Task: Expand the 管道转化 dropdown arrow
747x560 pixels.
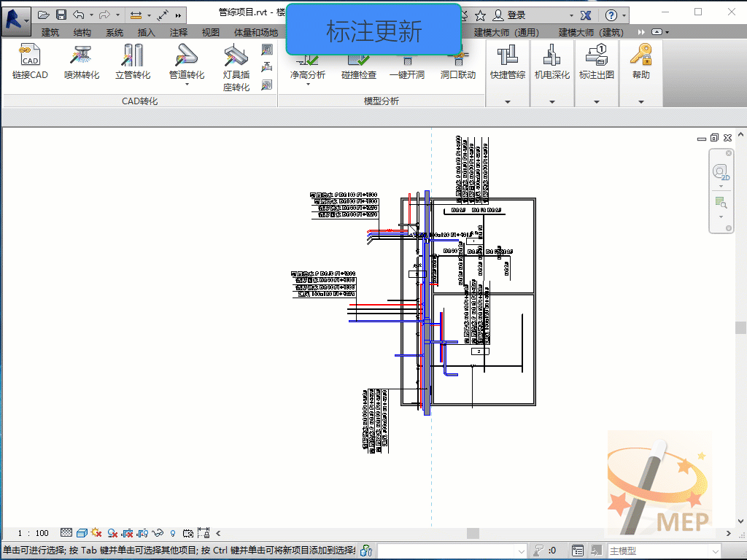Action: pos(187,85)
